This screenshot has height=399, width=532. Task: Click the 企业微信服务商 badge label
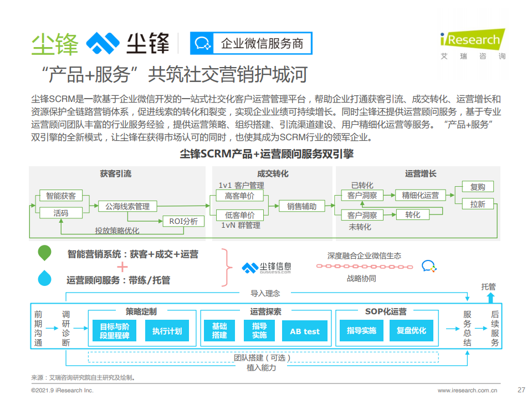coord(262,43)
